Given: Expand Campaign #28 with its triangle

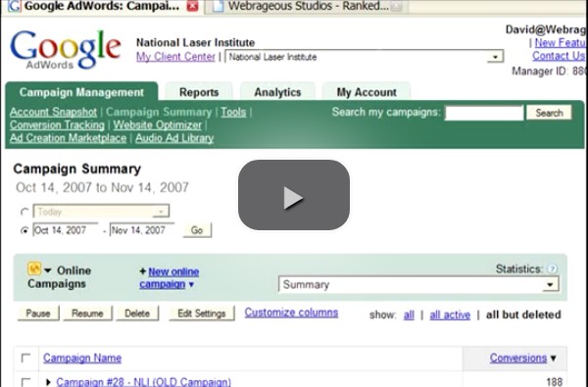Looking at the screenshot, I should point(48,382).
